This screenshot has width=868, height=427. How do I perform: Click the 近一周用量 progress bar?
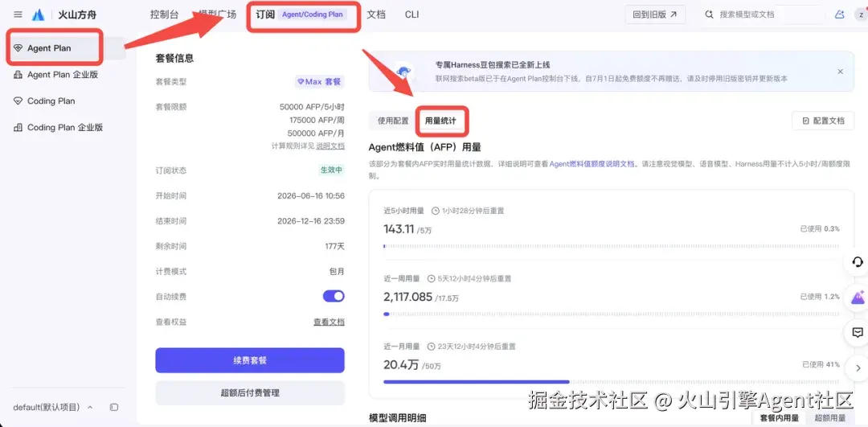tap(611, 314)
